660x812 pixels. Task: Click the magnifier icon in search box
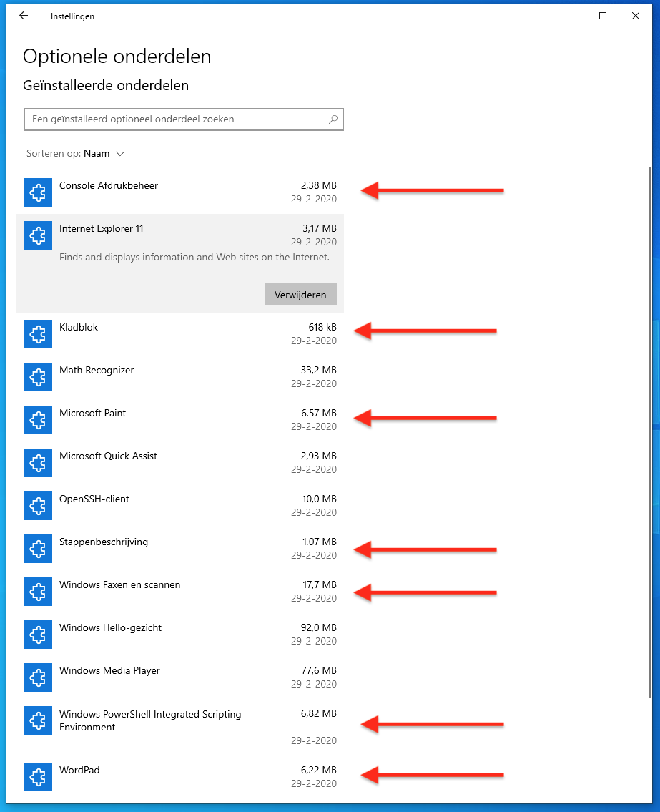coord(333,119)
